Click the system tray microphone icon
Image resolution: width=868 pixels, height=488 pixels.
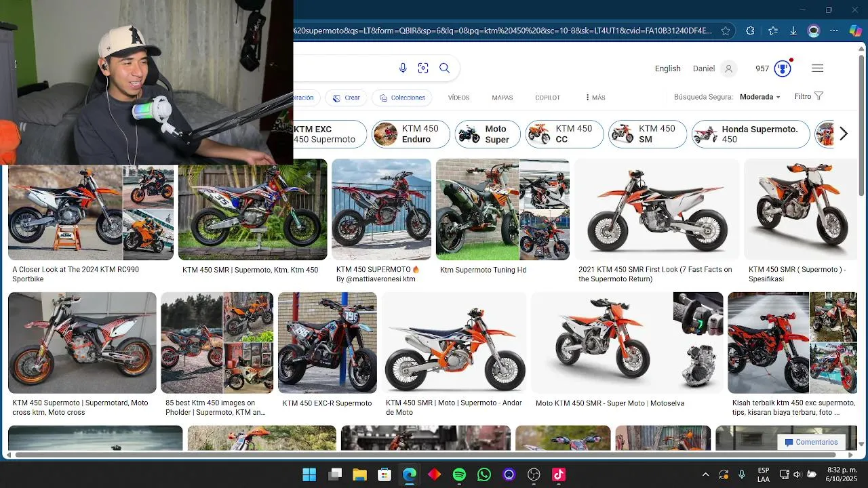tap(742, 474)
